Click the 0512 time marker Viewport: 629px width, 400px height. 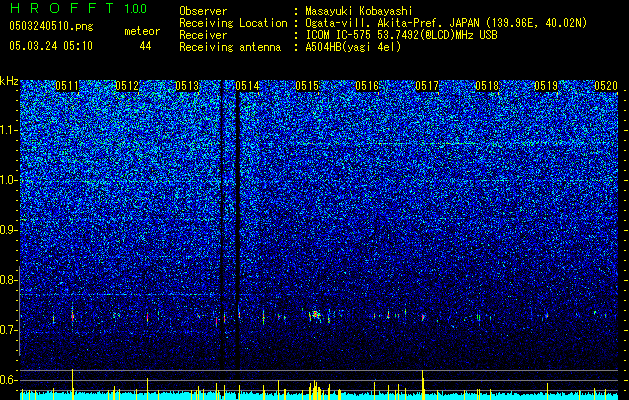[127, 86]
